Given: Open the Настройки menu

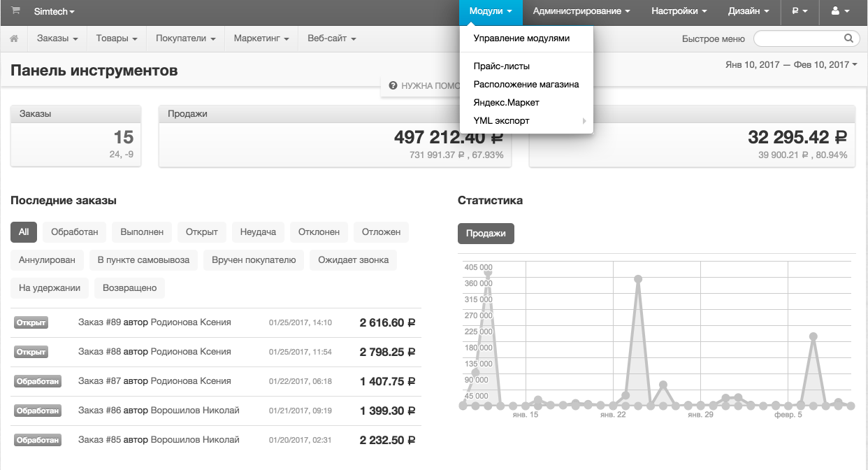Looking at the screenshot, I should point(679,11).
